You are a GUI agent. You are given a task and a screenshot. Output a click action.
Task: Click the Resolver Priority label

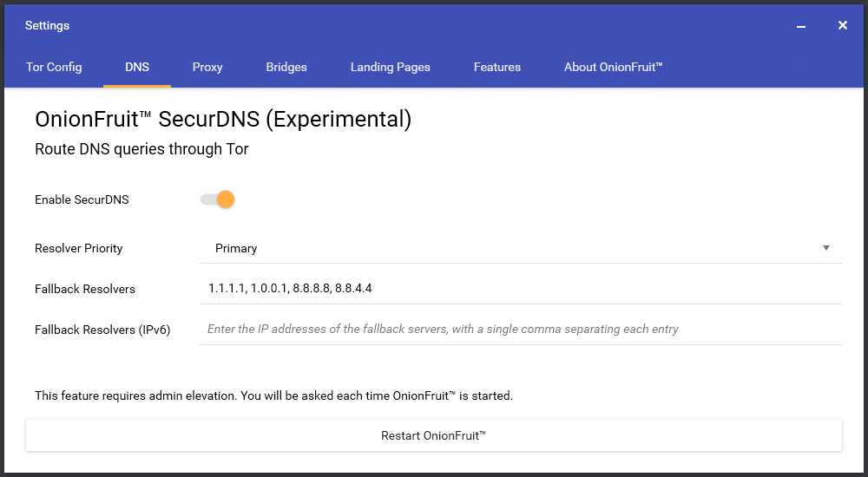79,248
